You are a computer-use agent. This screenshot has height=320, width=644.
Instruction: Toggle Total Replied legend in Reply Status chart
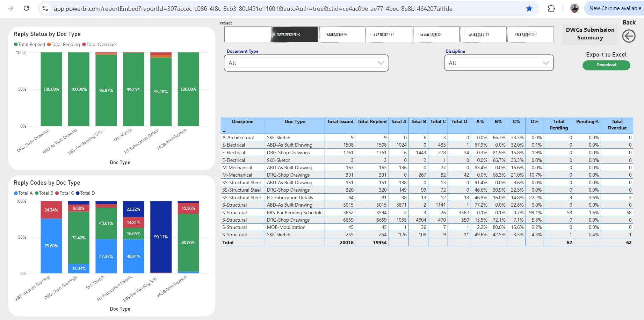(x=30, y=44)
